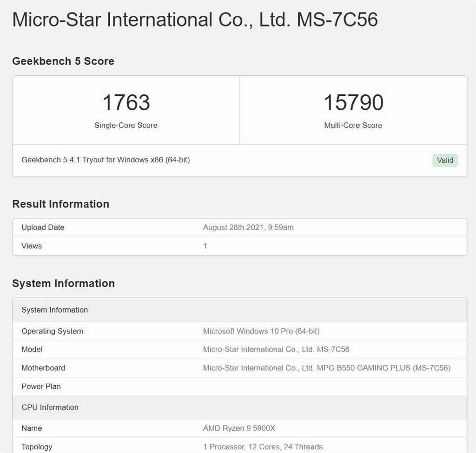Click the Upload Date row label

(43, 227)
